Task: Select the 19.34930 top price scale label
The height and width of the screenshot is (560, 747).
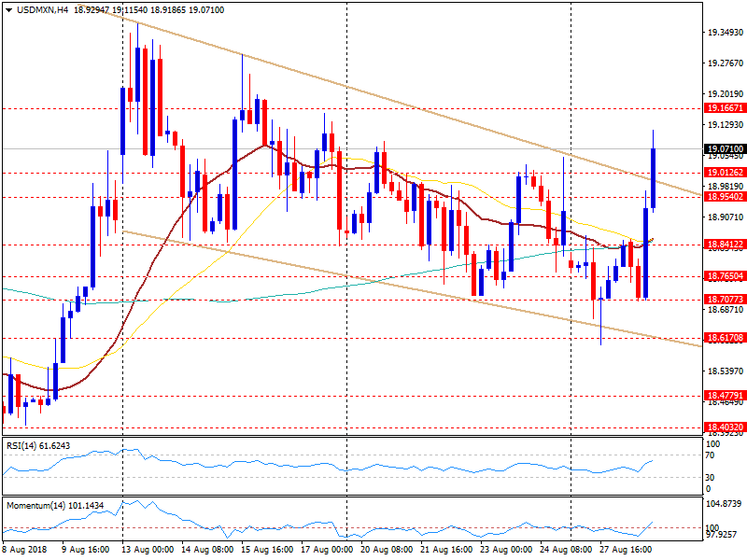Action: (x=725, y=33)
